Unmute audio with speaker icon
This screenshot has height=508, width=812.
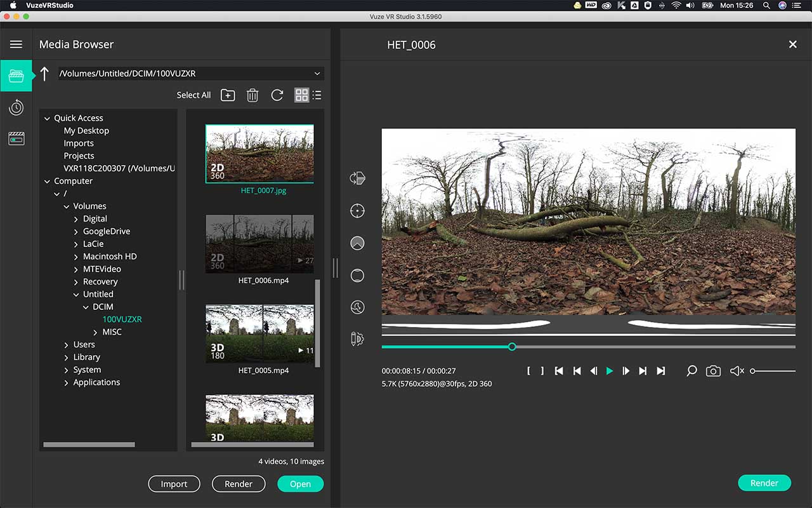tap(737, 371)
